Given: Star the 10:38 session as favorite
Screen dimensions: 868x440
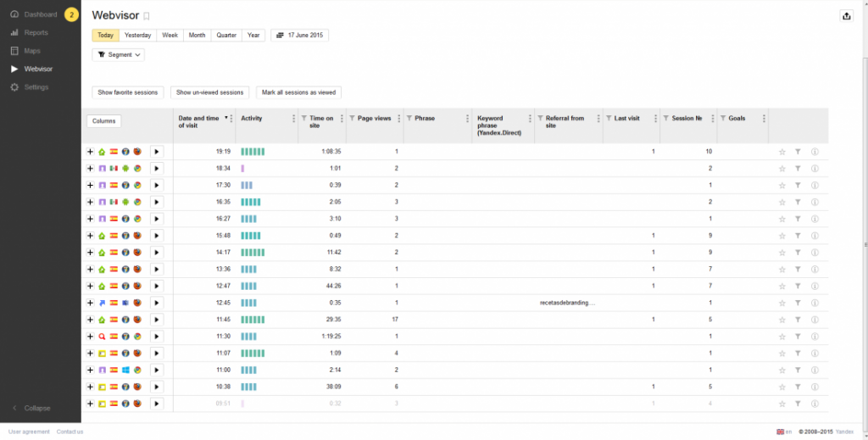Looking at the screenshot, I should click(782, 387).
